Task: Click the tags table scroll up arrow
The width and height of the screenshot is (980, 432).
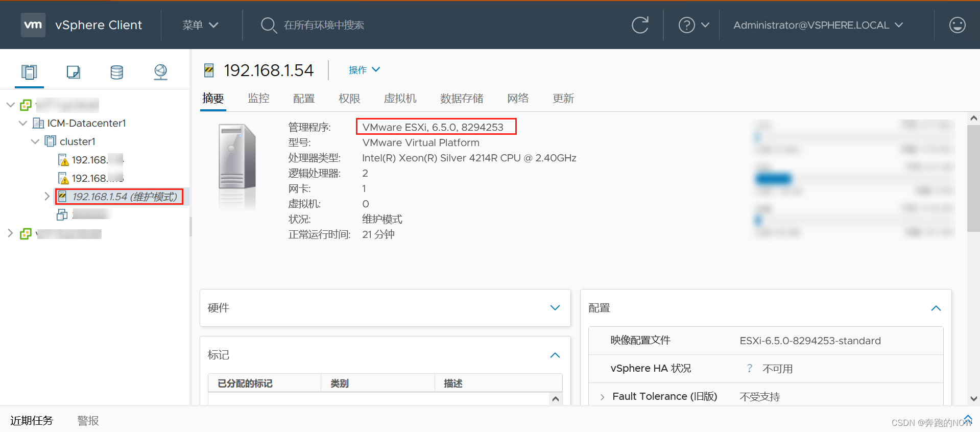Action: click(556, 399)
